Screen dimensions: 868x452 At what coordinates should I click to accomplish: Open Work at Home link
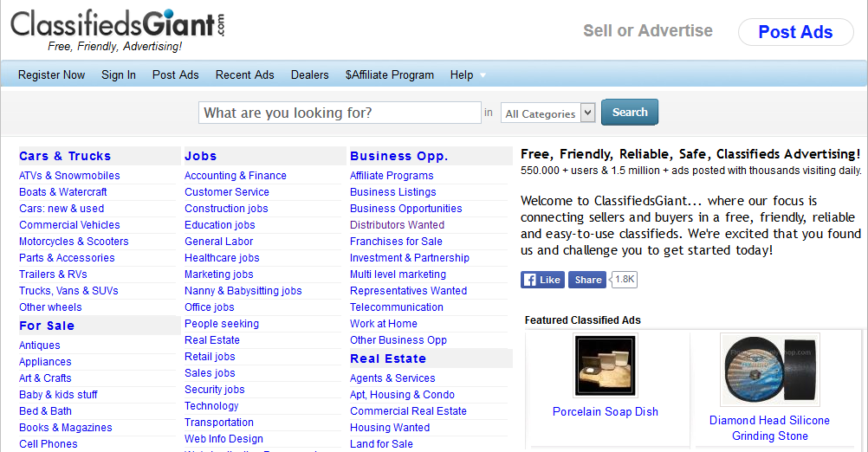(x=384, y=324)
